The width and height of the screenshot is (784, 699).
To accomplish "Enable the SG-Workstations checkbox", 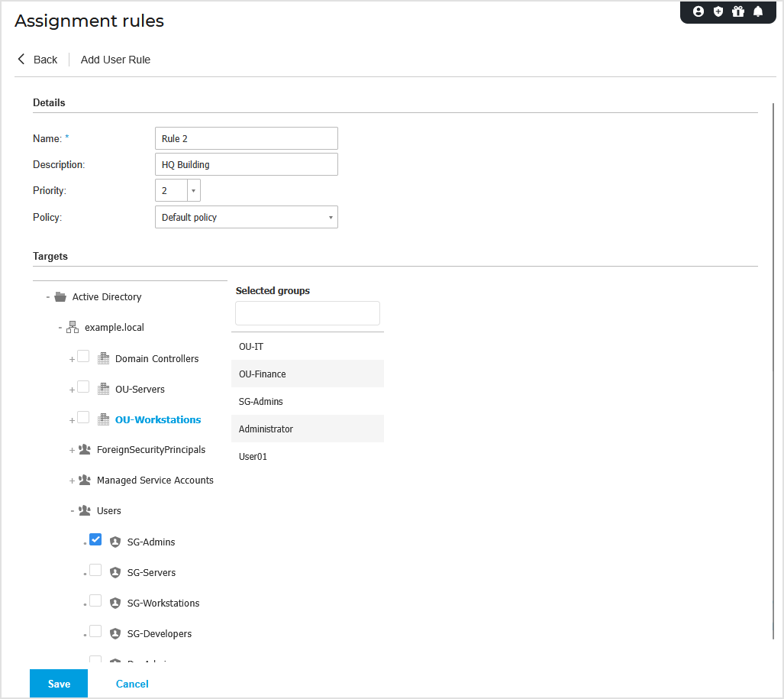I will pos(95,600).
